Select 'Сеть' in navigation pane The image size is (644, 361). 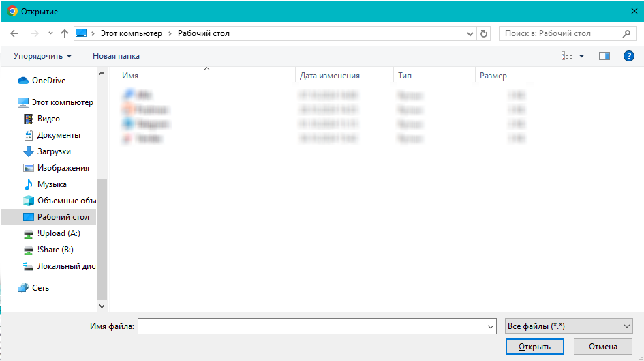[40, 288]
